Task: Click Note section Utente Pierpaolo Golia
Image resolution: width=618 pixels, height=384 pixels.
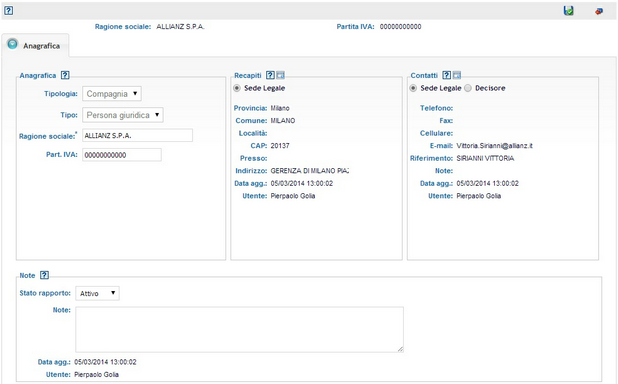Action: 97,375
